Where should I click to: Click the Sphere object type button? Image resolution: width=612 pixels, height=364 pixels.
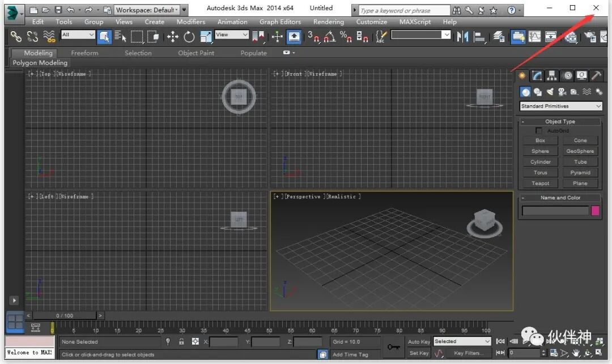[x=540, y=151]
